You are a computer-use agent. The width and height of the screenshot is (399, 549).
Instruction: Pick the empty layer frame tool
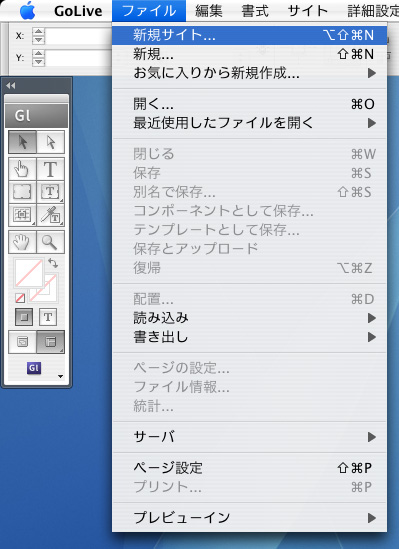point(22,192)
